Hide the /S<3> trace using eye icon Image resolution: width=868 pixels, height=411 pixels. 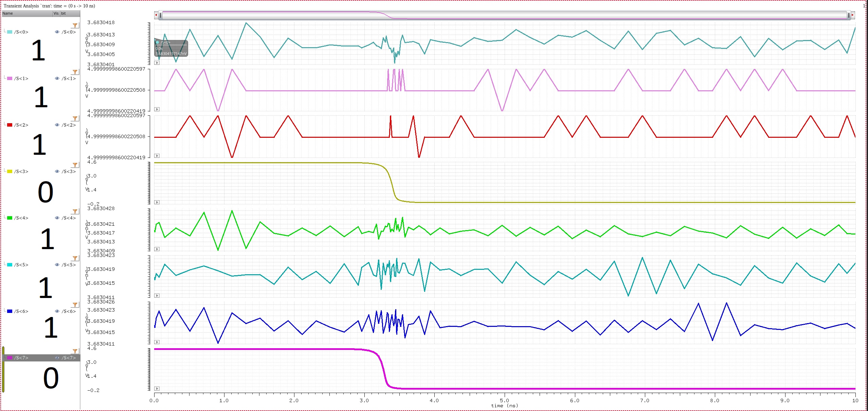click(57, 171)
